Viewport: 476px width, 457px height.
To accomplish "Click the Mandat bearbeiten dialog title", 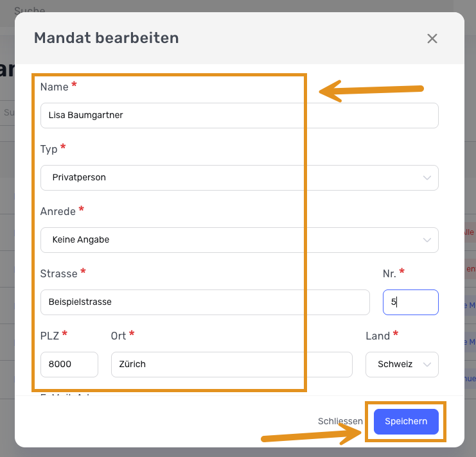I will (106, 38).
